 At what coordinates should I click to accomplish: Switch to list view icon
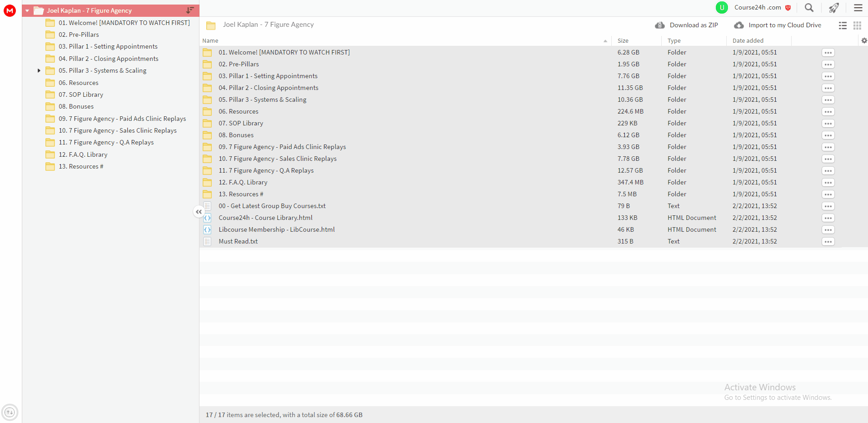[843, 25]
